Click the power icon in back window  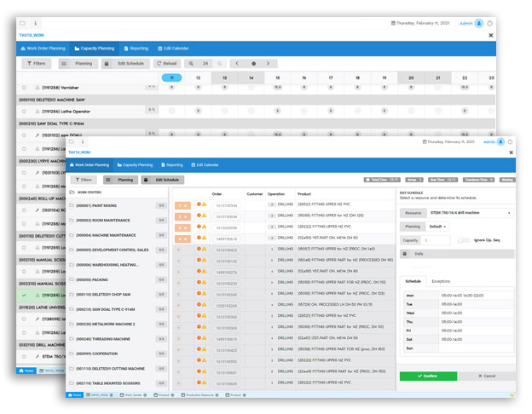[490, 23]
